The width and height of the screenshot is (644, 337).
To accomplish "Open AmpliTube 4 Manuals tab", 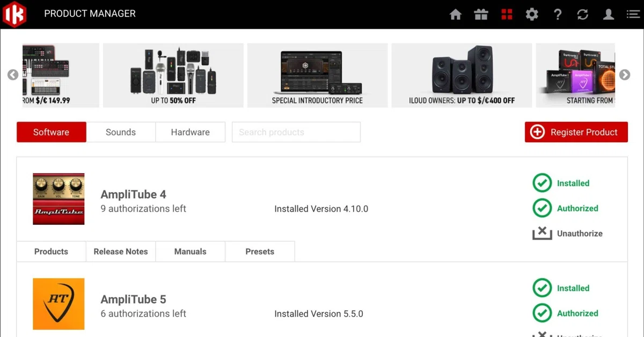I will 190,251.
